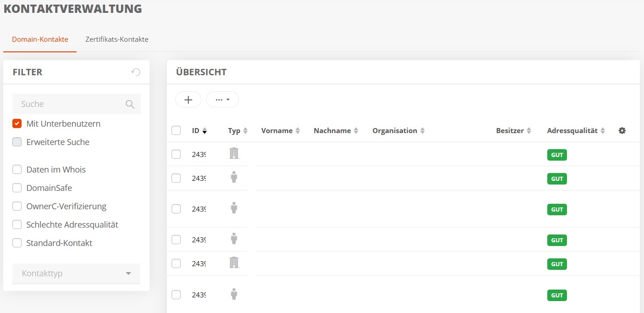This screenshot has width=644, height=313.
Task: Select the Domain-Kontakte tab
Action: 40,39
